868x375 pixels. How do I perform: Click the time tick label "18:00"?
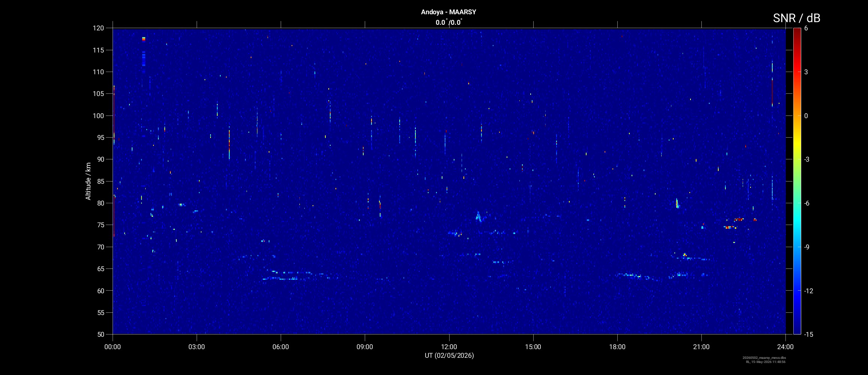pos(617,347)
